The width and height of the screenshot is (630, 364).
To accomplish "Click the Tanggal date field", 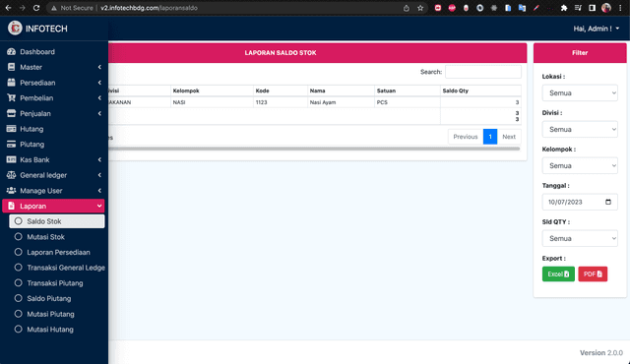I will click(580, 202).
